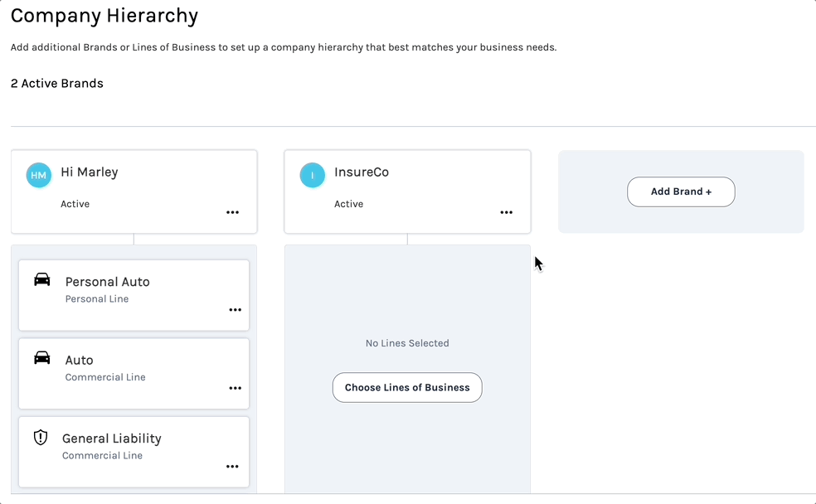Click Choose Lines of Business button
Viewport: 816px width, 504px height.
407,387
